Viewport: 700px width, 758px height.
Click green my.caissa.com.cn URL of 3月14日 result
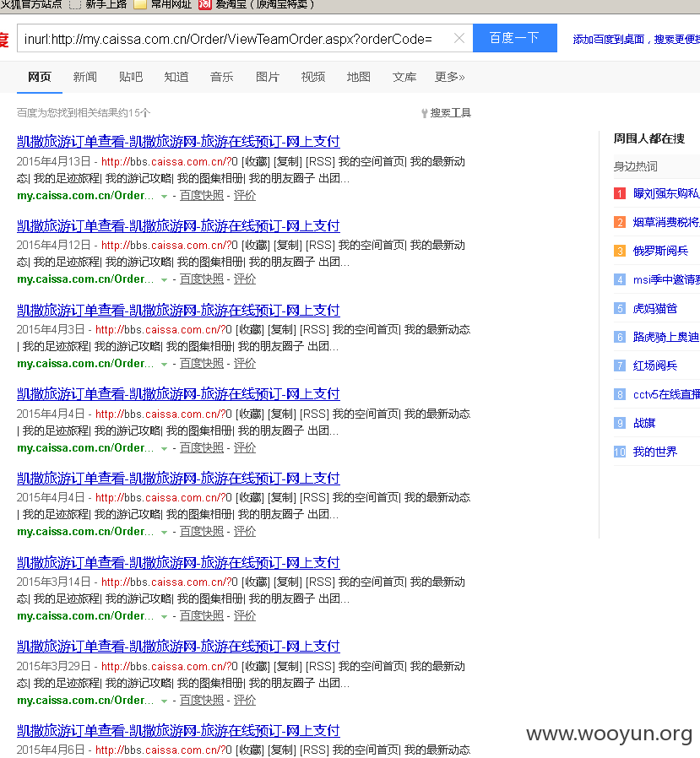point(85,615)
